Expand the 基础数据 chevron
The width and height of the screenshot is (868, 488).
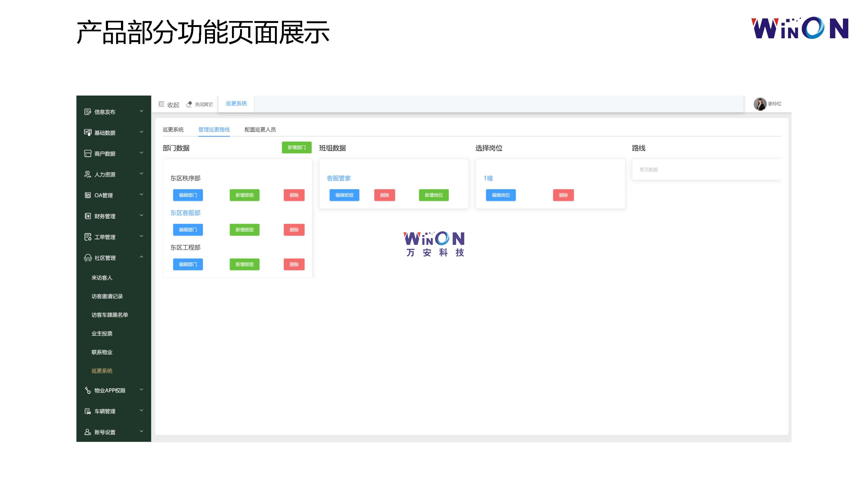pyautogui.click(x=142, y=132)
